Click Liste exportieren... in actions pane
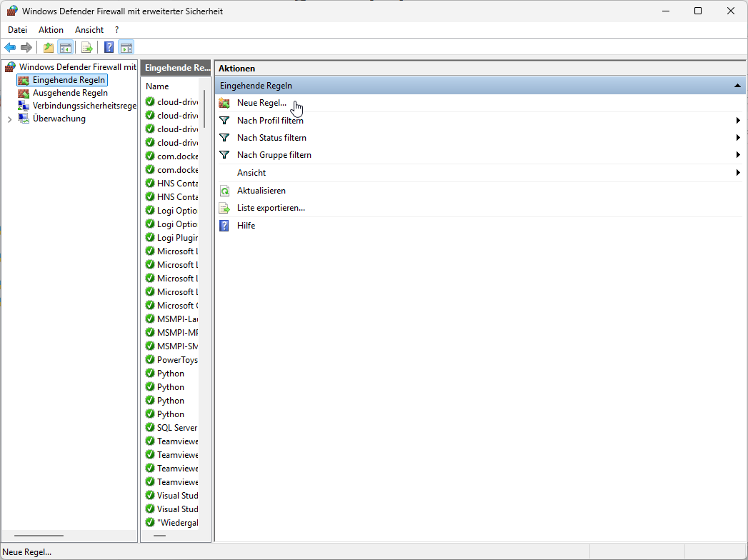 tap(271, 208)
